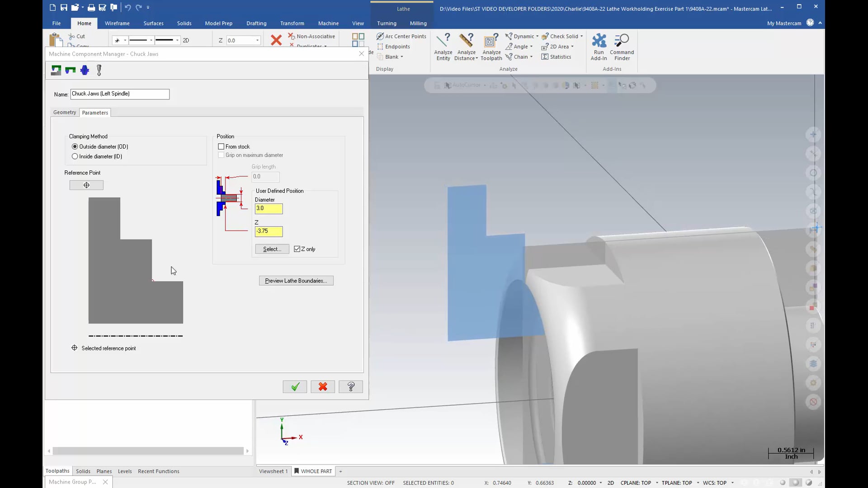Close the Machine Group P... tab
The width and height of the screenshot is (868, 488).
[x=105, y=482]
